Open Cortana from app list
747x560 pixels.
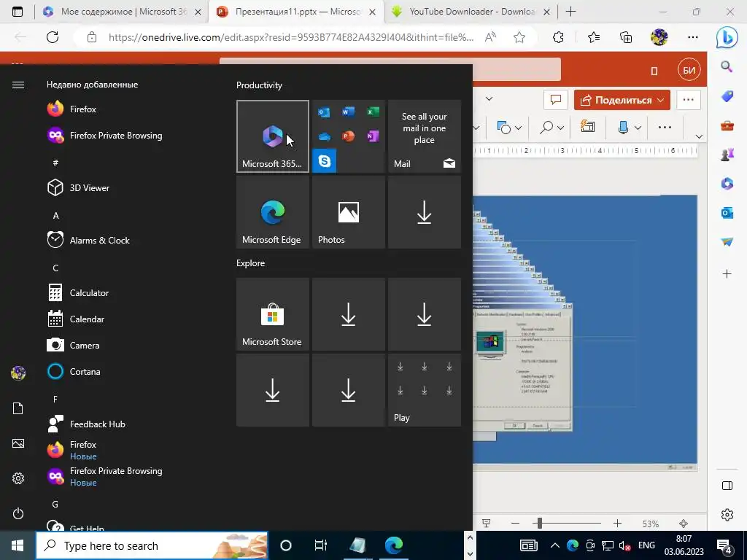pyautogui.click(x=74, y=371)
